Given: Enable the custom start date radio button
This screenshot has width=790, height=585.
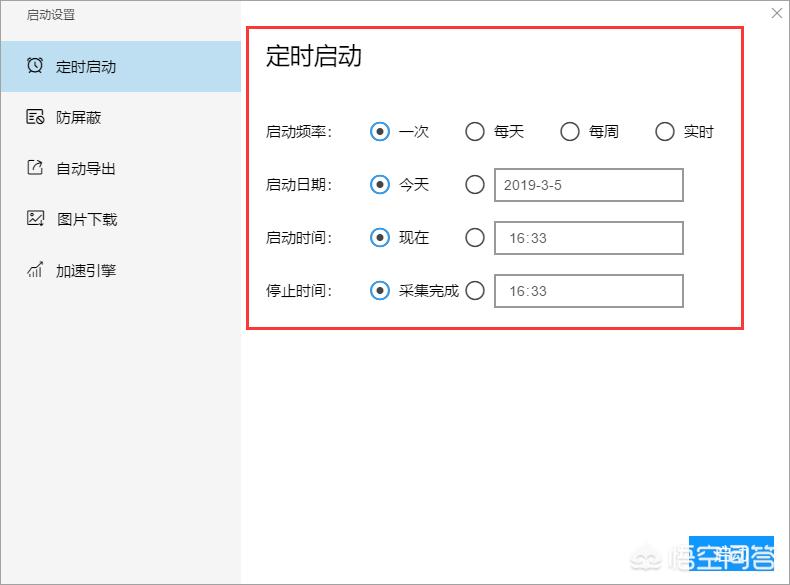Looking at the screenshot, I should click(475, 184).
